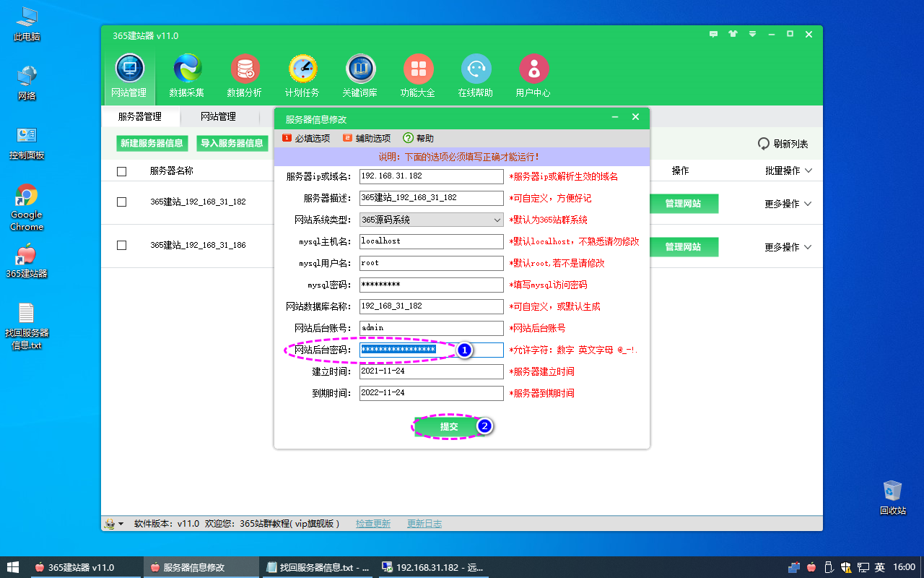
Task: Minimize the 服务器信息修改 dialog
Action: (x=615, y=117)
